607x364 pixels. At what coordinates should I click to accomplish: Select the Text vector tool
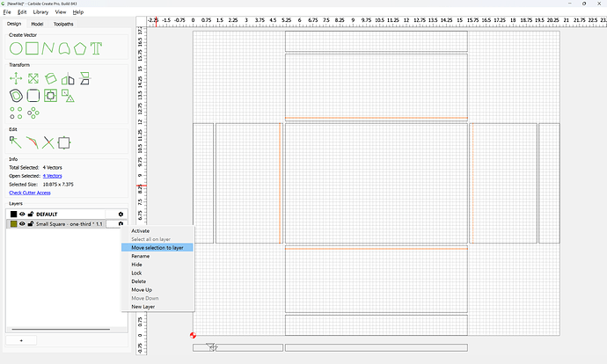click(96, 48)
